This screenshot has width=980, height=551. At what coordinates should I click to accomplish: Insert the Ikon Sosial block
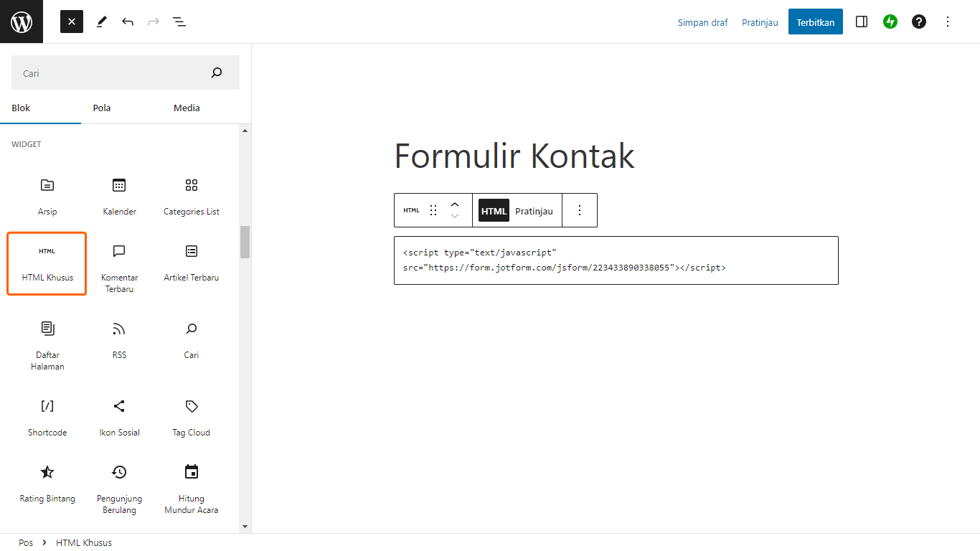point(119,417)
